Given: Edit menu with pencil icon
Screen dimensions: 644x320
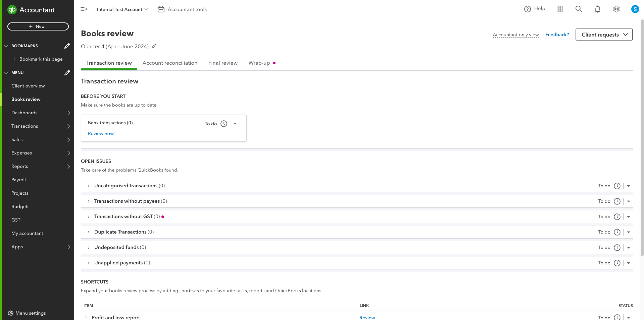Looking at the screenshot, I should (x=67, y=73).
